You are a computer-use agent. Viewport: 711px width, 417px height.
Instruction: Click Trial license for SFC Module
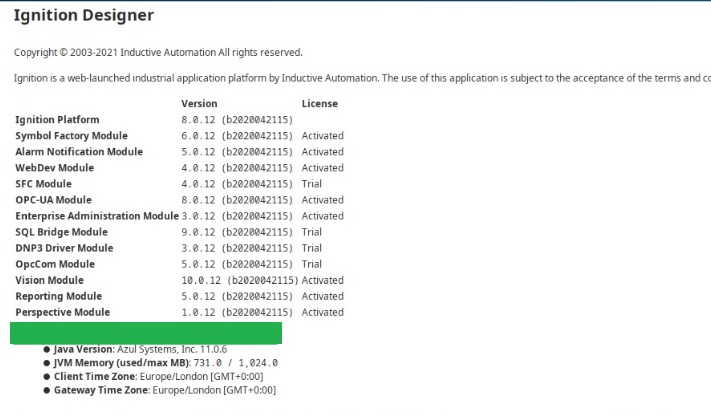[312, 184]
